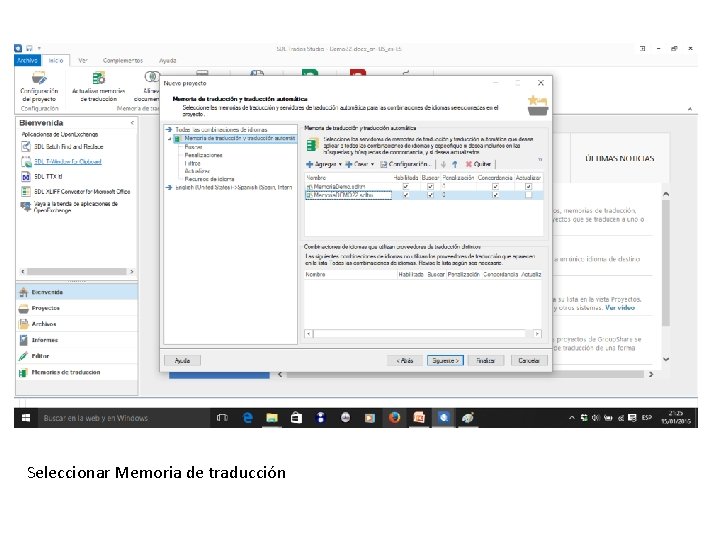Switch to Inicio ribbon tab
The image size is (720, 540).
56,61
